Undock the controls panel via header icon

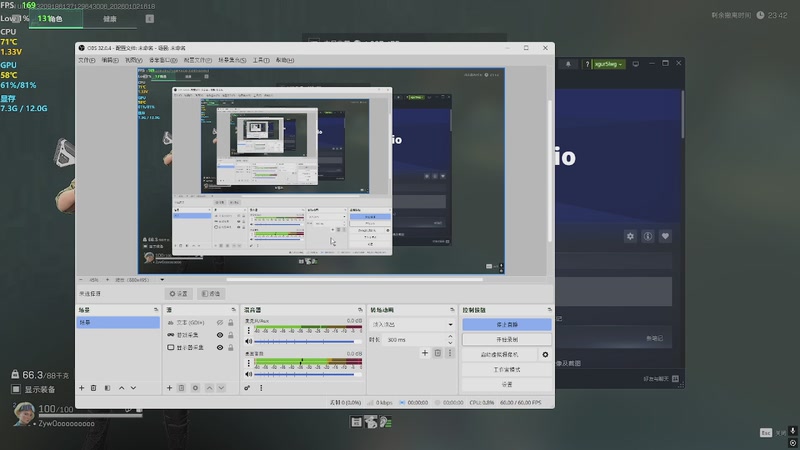[549, 310]
